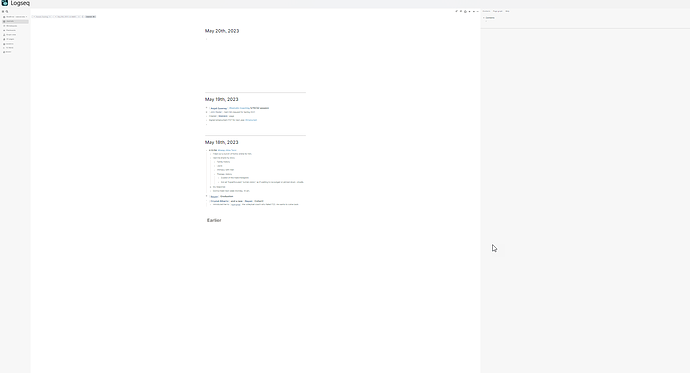690x373 pixels.
Task: Click the Earlier heading below the journals
Action: 214,220
